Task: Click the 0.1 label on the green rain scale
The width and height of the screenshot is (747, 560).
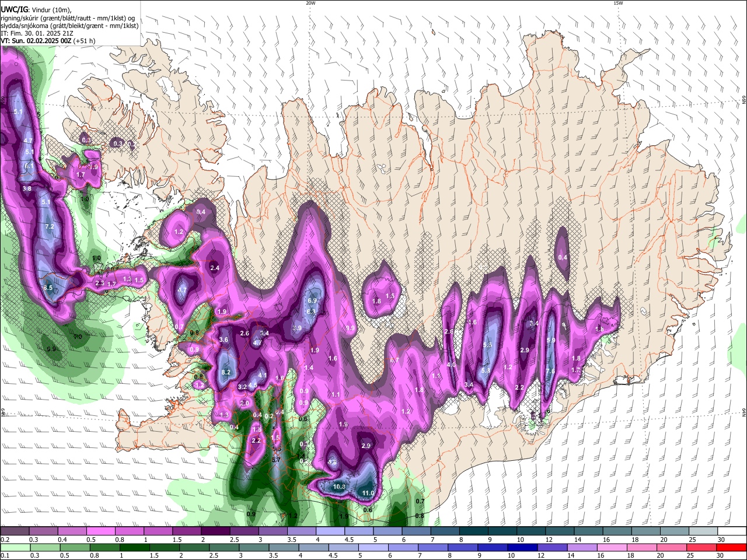Action: [4, 555]
